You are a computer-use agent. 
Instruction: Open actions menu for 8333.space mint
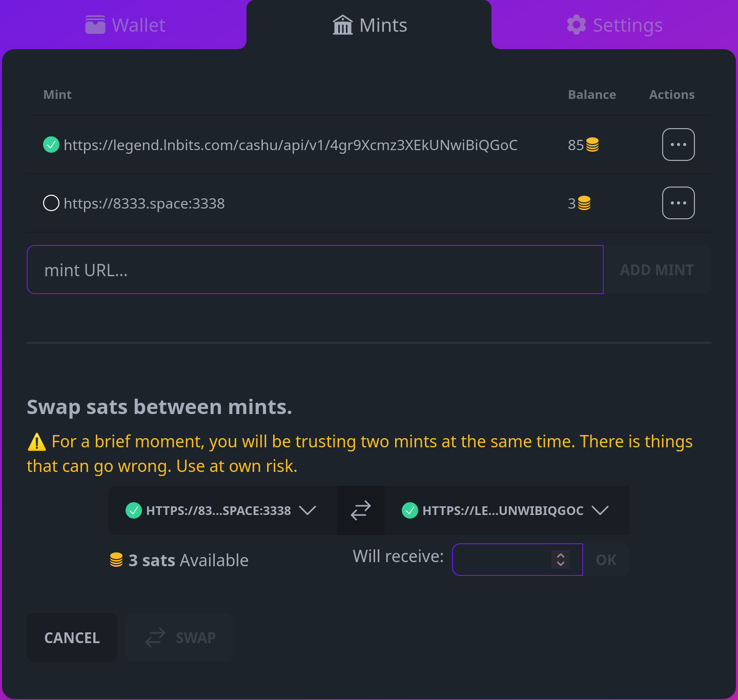point(678,203)
